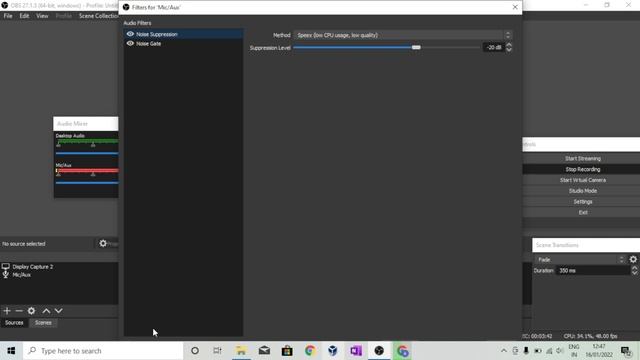Viewport: 640px width, 360px height.
Task: Click the Mic/Aux microphone icon in Sources
Action: coord(5,275)
